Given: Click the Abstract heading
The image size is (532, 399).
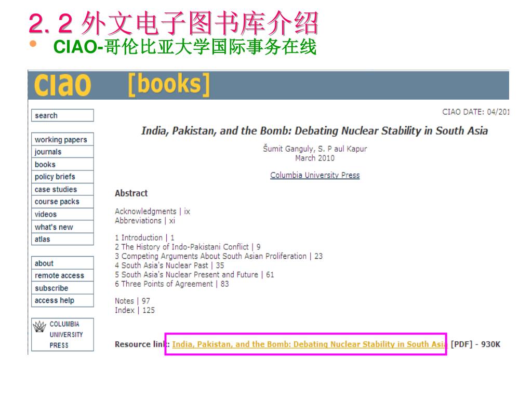Looking at the screenshot, I should [x=131, y=193].
